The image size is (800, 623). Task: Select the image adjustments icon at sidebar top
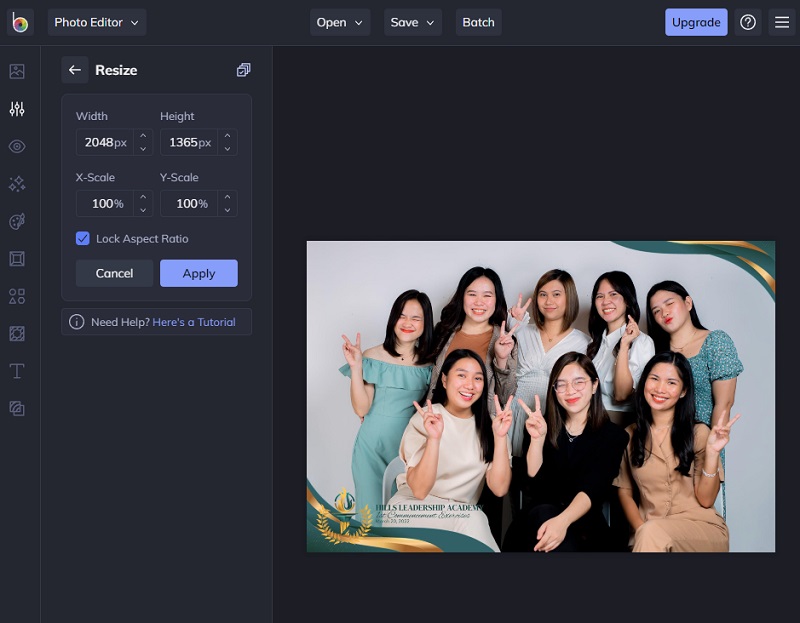16,71
